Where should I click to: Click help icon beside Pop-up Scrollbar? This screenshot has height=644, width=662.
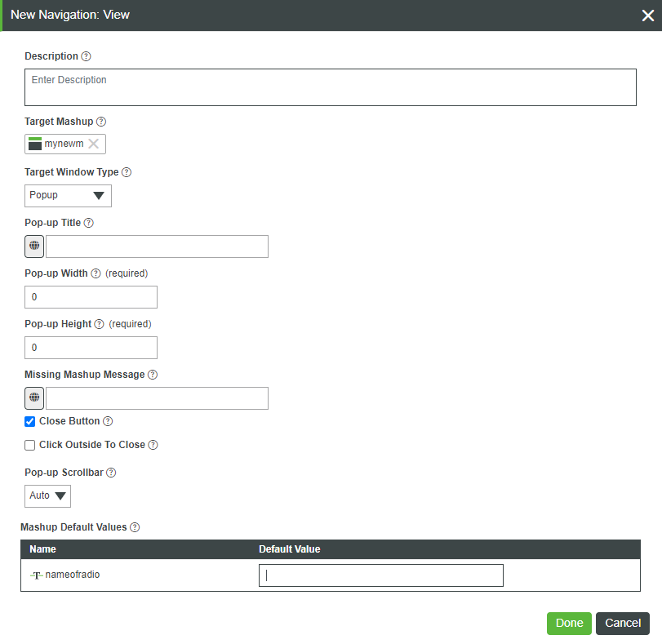111,473
